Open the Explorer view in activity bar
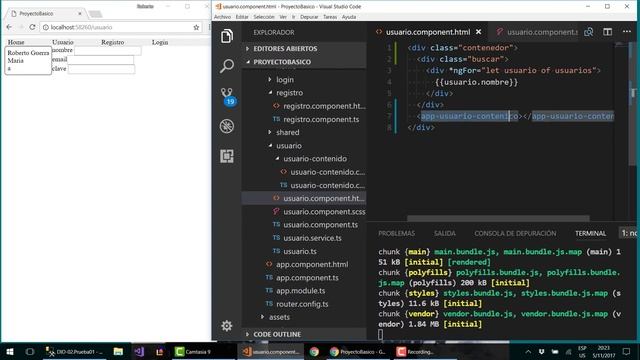 click(x=227, y=36)
